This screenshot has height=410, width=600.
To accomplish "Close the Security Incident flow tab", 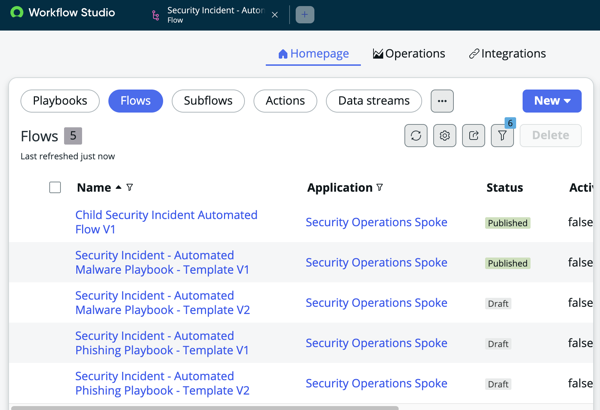I will tap(275, 15).
